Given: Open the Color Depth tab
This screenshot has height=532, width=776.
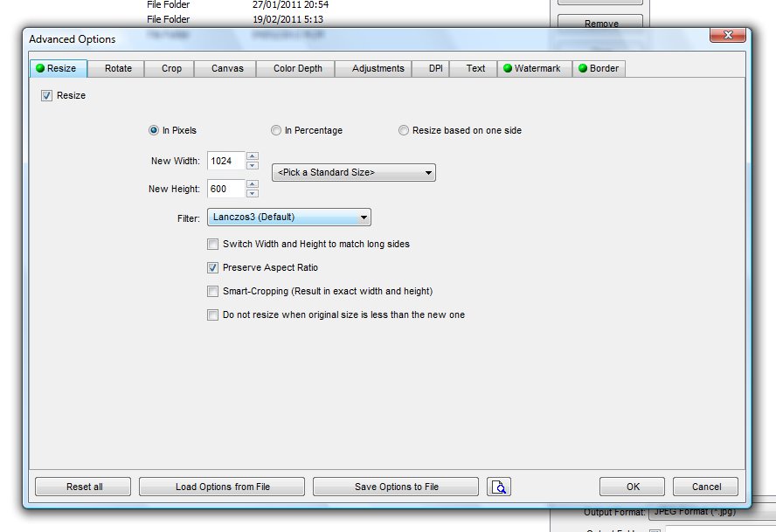Looking at the screenshot, I should pos(297,68).
